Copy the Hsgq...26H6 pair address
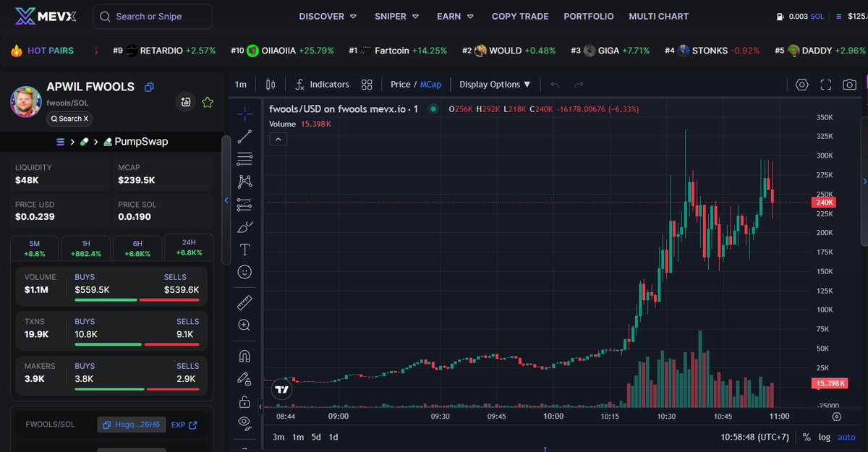Viewport: 868px width, 452px height. [130, 425]
